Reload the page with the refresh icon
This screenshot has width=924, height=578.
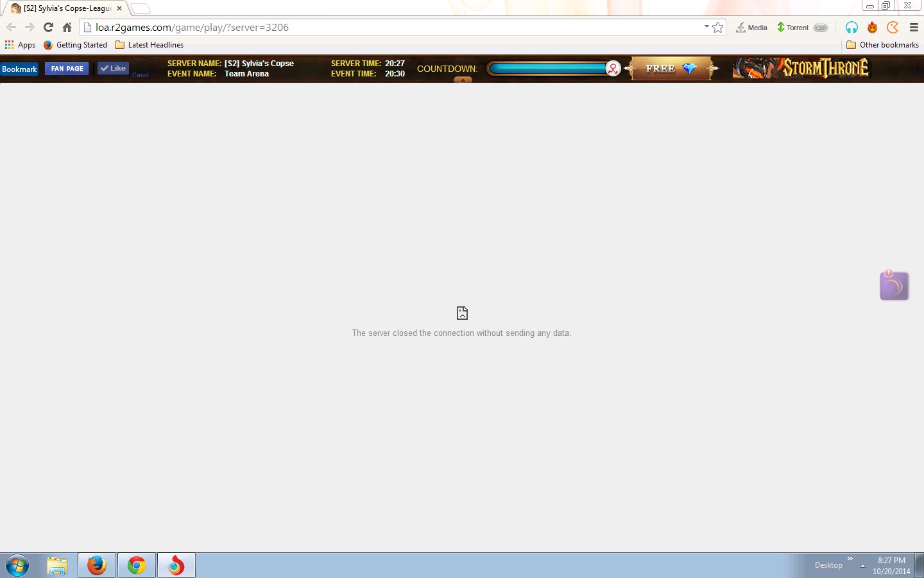[48, 28]
